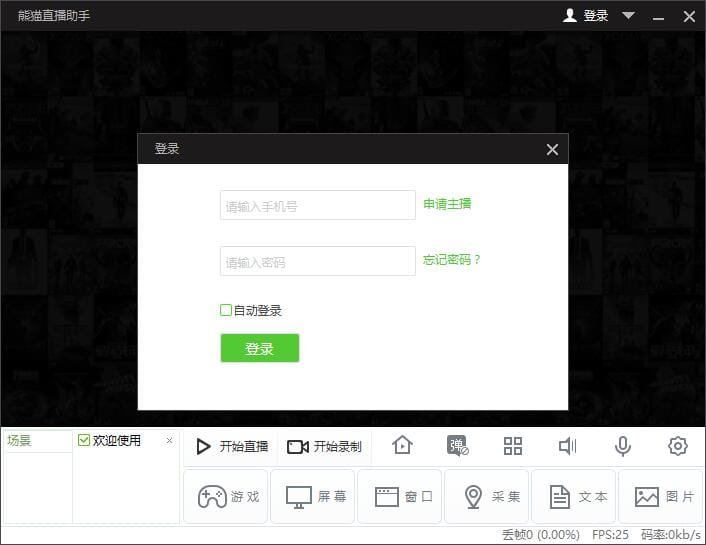Click the 熊猫直播助手 title text
Viewport: 706px width, 545px height.
tap(54, 16)
